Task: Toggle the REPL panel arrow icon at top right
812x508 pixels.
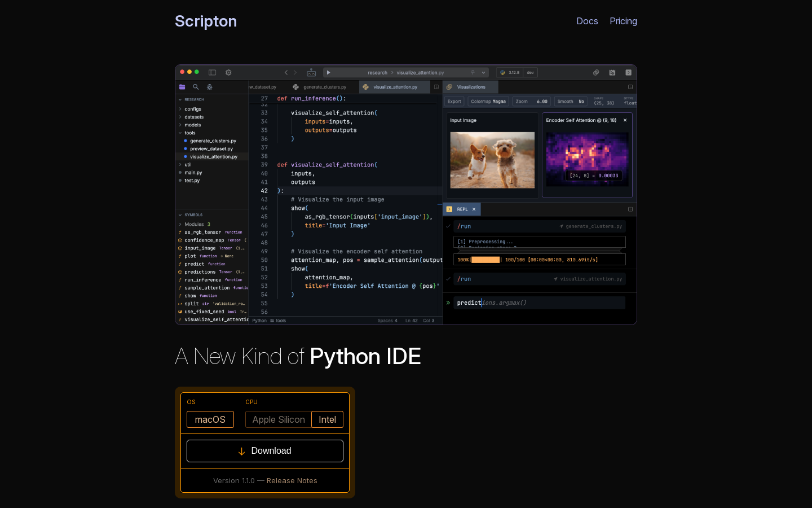Action: pos(628,72)
